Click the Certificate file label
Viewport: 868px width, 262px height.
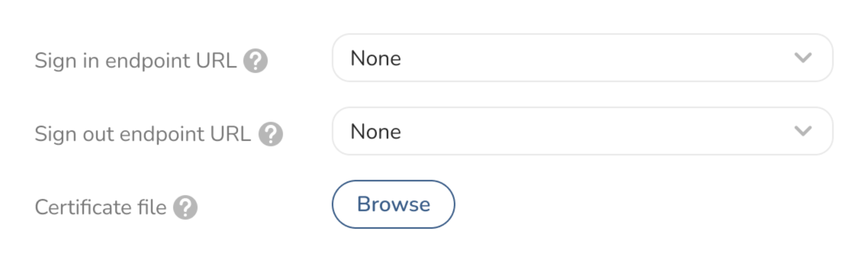click(101, 207)
